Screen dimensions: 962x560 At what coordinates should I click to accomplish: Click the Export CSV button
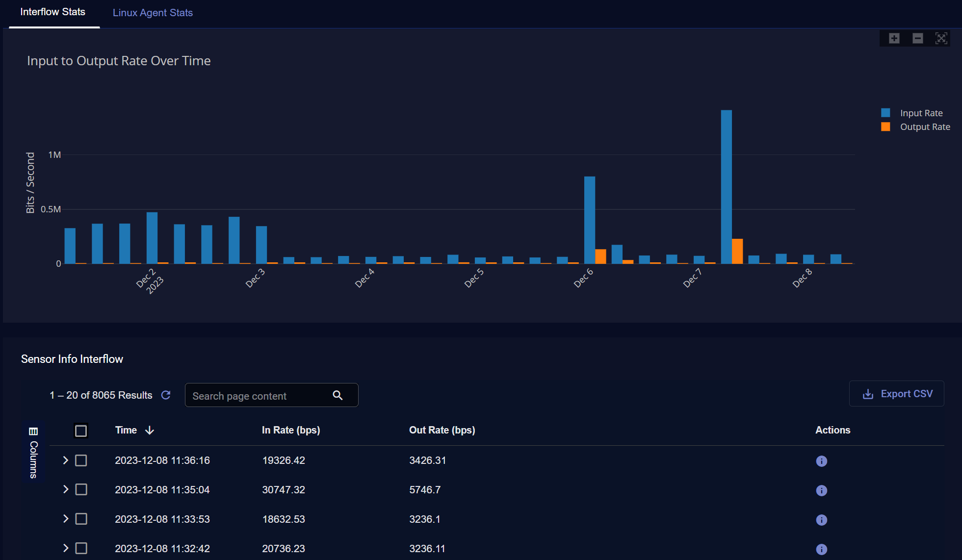pyautogui.click(x=896, y=394)
